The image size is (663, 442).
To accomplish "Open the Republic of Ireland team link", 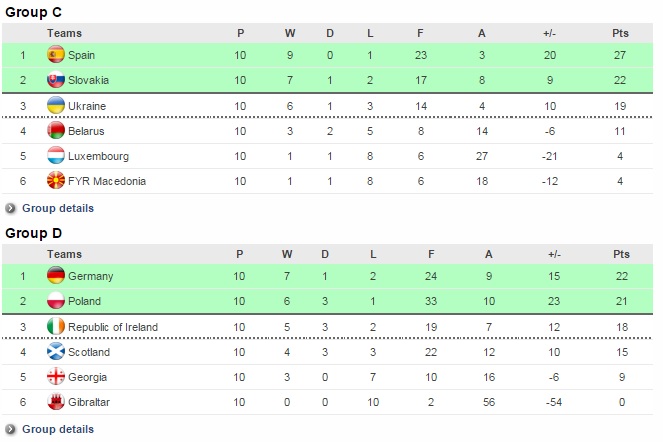I will pyautogui.click(x=113, y=327).
